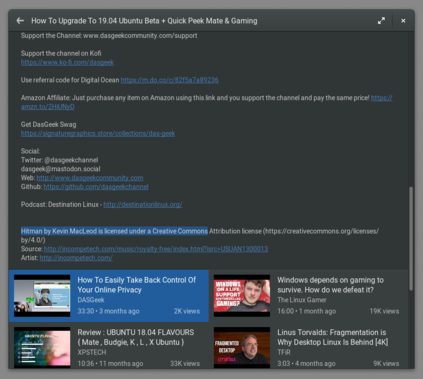Click the highlighted Hitman by Kevin MacLeod text
423x379 pixels.
click(x=114, y=231)
